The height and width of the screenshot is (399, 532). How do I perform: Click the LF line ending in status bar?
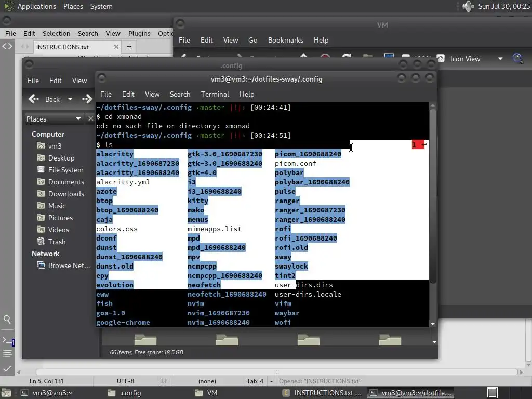(164, 381)
